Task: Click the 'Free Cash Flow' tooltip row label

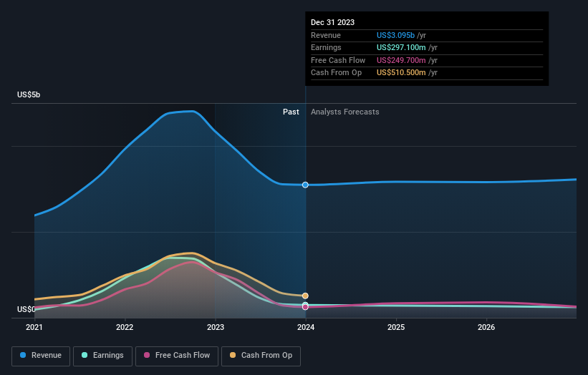Action: point(338,60)
